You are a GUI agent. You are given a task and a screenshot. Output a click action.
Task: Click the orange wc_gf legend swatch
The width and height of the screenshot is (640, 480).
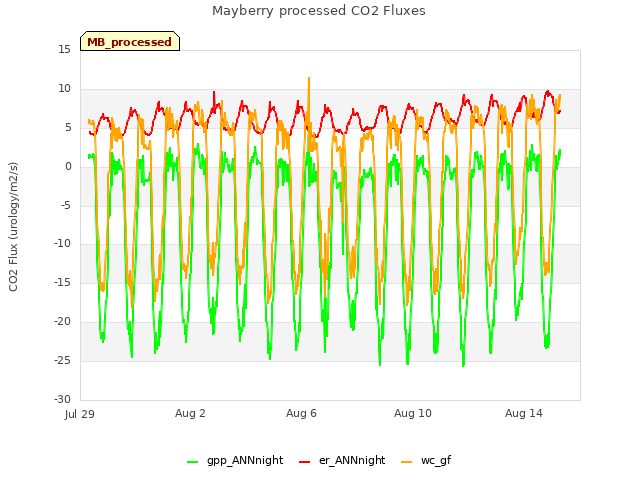click(407, 462)
